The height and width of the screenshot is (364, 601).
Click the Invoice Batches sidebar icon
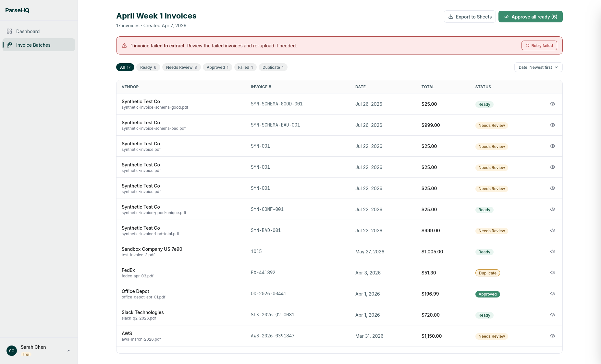(9, 45)
